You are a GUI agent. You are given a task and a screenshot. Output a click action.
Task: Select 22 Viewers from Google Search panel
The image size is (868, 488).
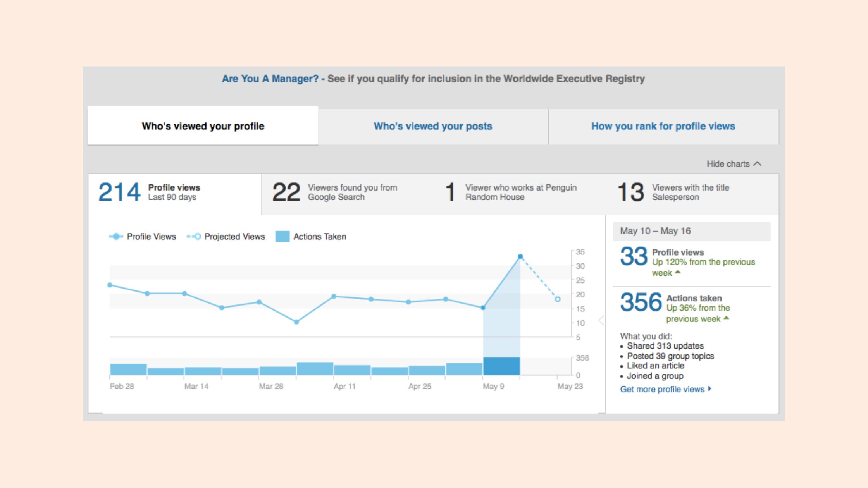coord(347,192)
